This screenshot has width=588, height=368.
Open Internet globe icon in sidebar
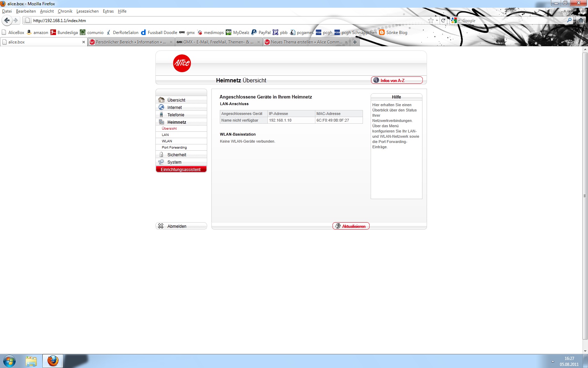click(x=161, y=107)
